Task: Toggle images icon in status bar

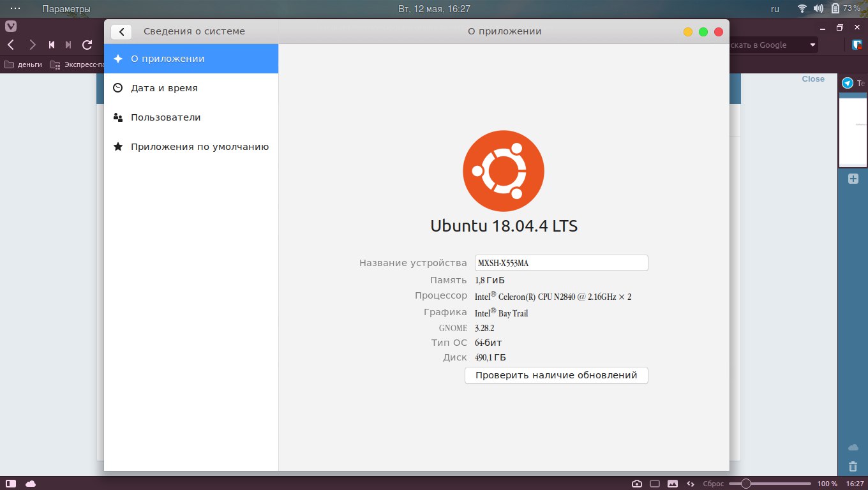Action: [673, 483]
